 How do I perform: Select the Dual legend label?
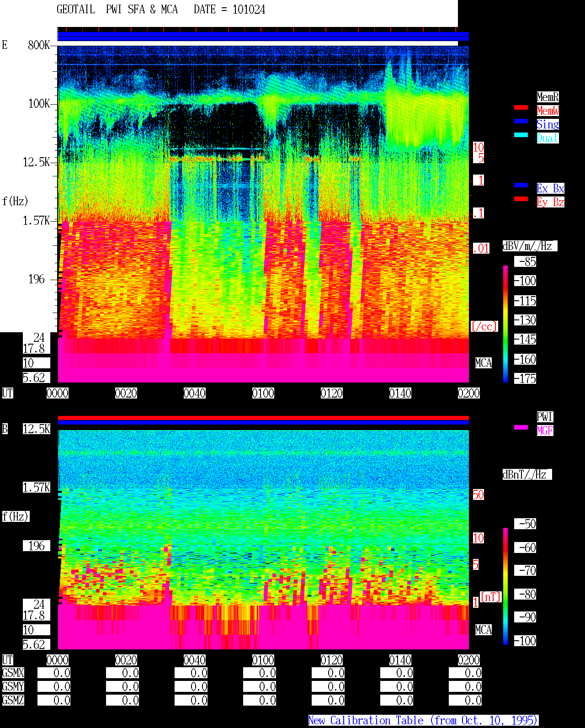click(x=548, y=138)
